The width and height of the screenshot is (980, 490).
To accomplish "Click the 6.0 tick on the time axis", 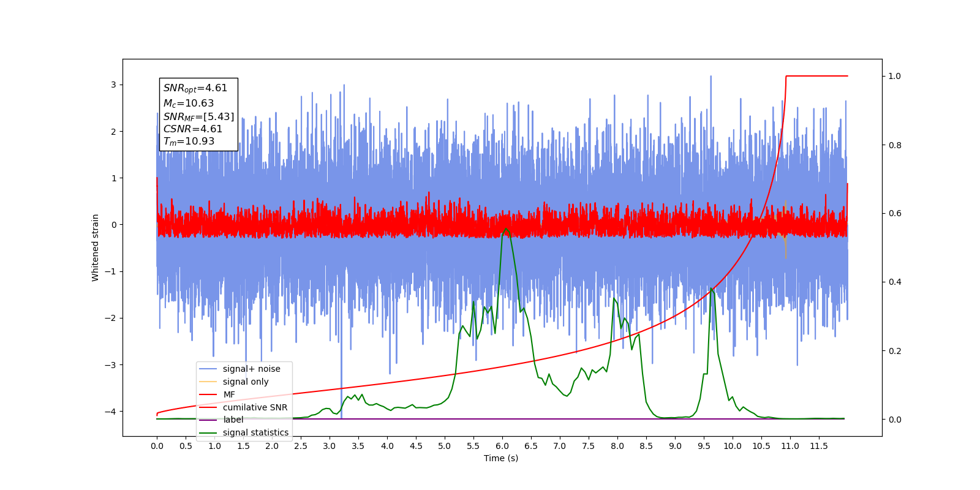I will [502, 446].
